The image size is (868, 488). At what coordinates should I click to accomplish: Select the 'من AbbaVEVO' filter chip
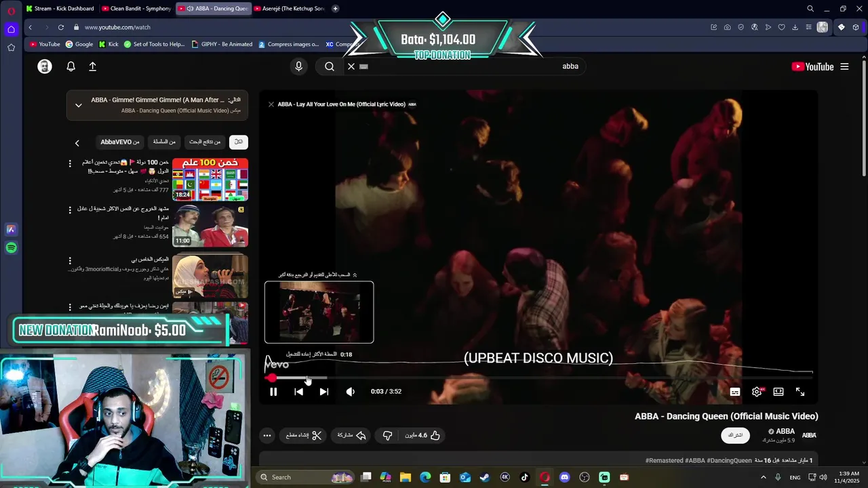point(120,142)
